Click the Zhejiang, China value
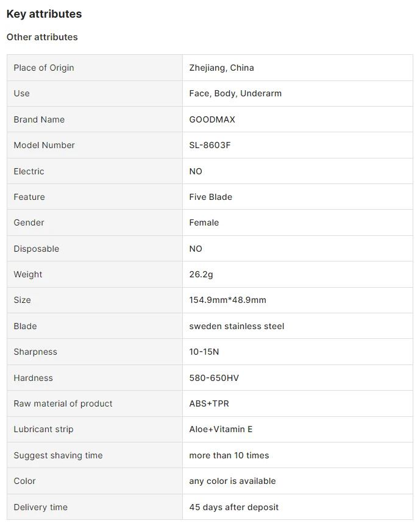The height and width of the screenshot is (526, 420). coord(221,68)
